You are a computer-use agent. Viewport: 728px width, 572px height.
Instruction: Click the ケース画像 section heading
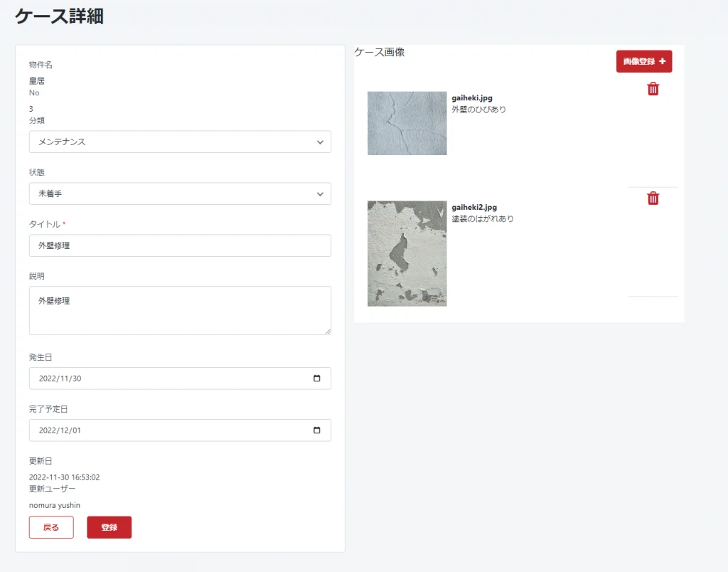click(x=380, y=52)
